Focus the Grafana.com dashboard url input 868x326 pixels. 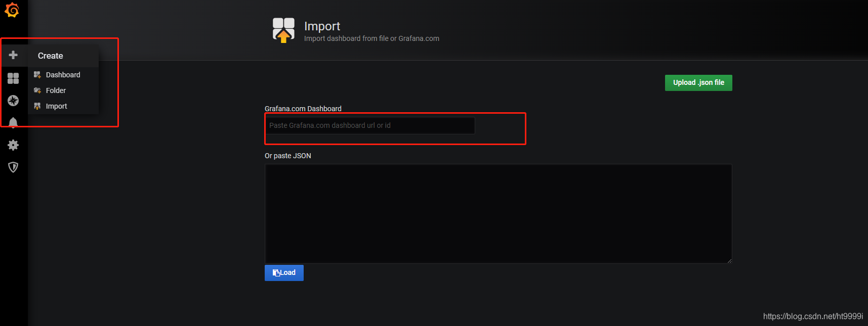[x=370, y=125]
